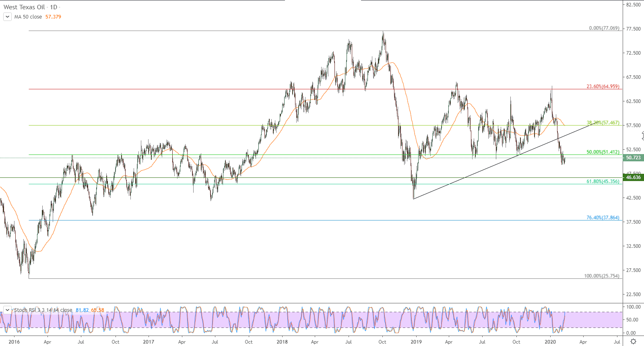This screenshot has height=346, width=644.
Task: Click the 67.500 price axis label
Action: click(633, 77)
